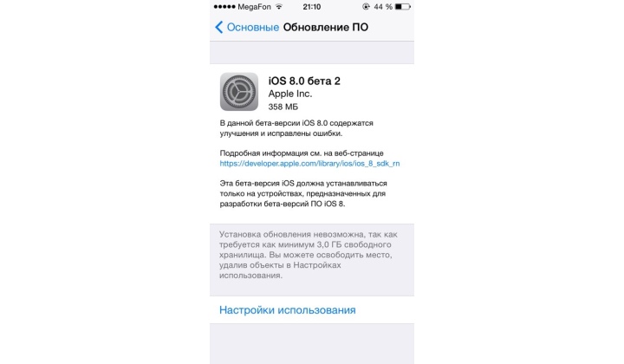Tap the text about developer devices only
Viewport: 624px width, 364px height.
303,193
